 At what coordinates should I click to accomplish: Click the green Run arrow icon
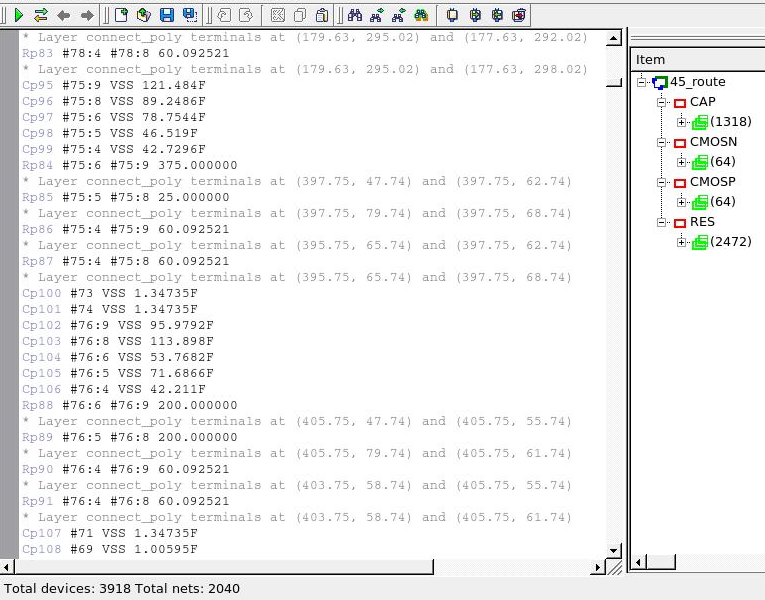point(18,15)
